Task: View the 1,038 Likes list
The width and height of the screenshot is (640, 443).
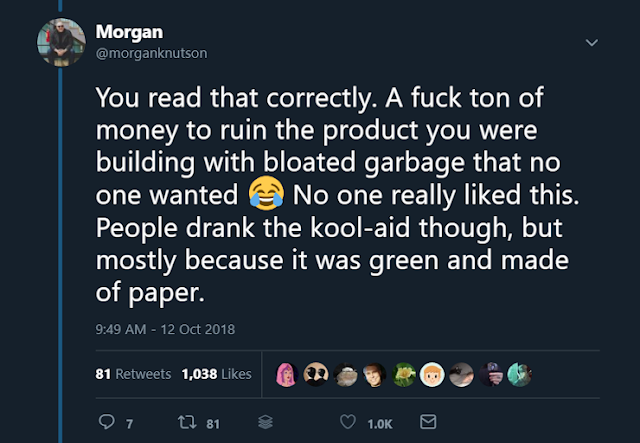Action: coord(216,374)
